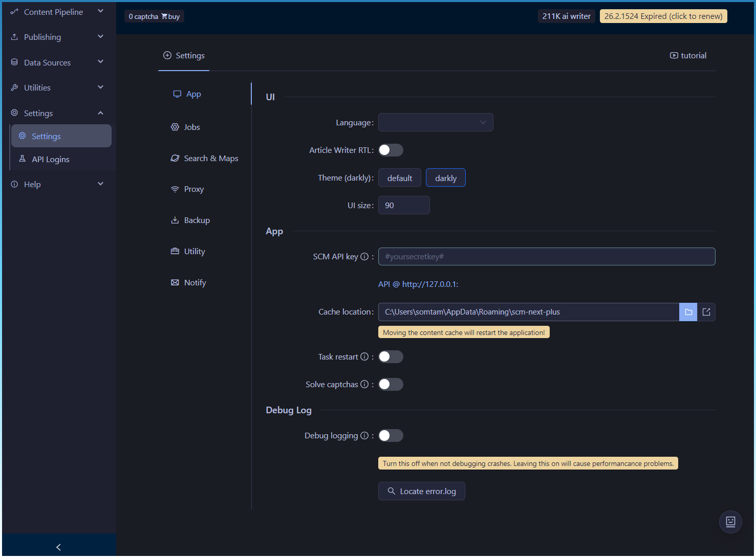Image resolution: width=756 pixels, height=558 pixels.
Task: Click the info icon next to SCM API key
Action: pyautogui.click(x=364, y=257)
